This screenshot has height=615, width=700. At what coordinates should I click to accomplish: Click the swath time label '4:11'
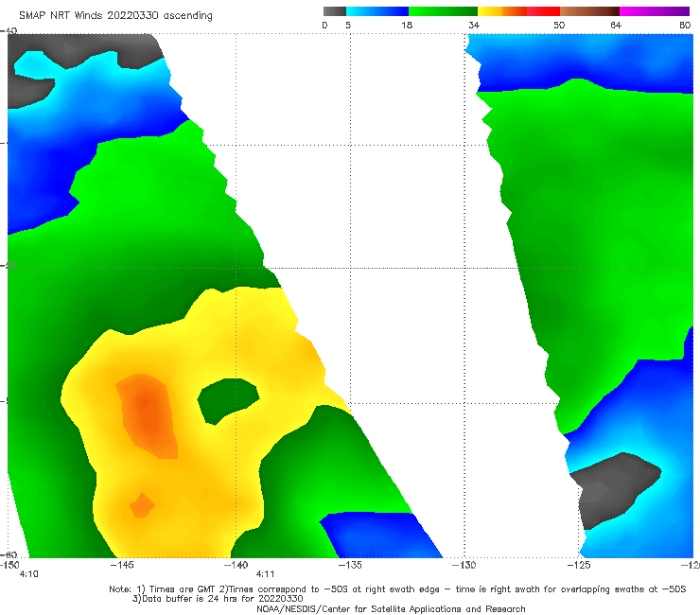pyautogui.click(x=265, y=574)
